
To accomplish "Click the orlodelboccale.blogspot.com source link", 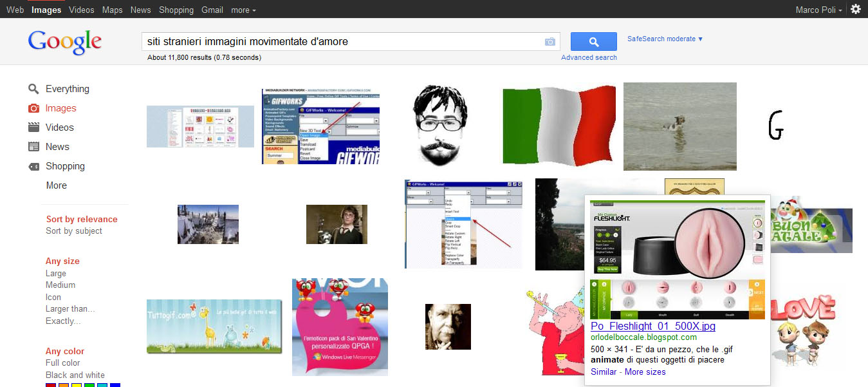I will pyautogui.click(x=643, y=337).
